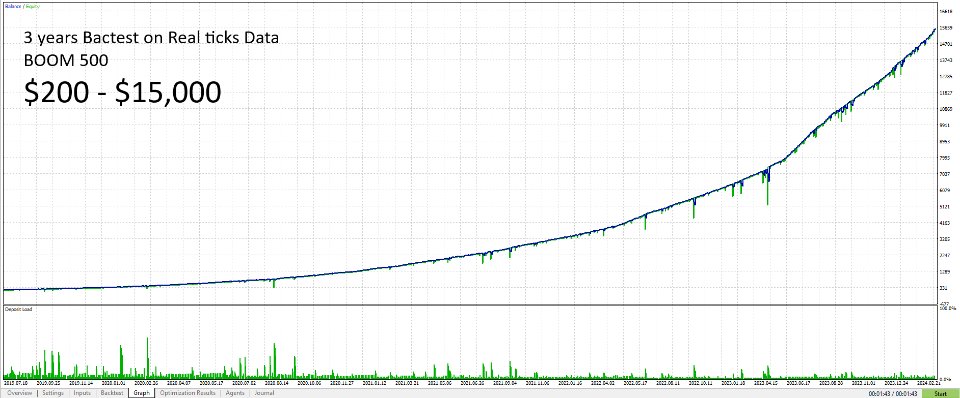Viewport: 960px width, 398px height.
Task: Switch to the Agents tab
Action: tap(235, 393)
